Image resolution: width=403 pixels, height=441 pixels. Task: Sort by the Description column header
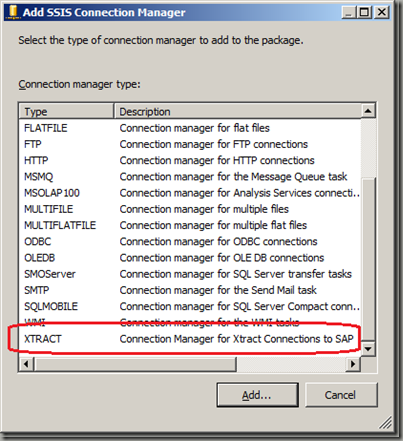pyautogui.click(x=238, y=111)
